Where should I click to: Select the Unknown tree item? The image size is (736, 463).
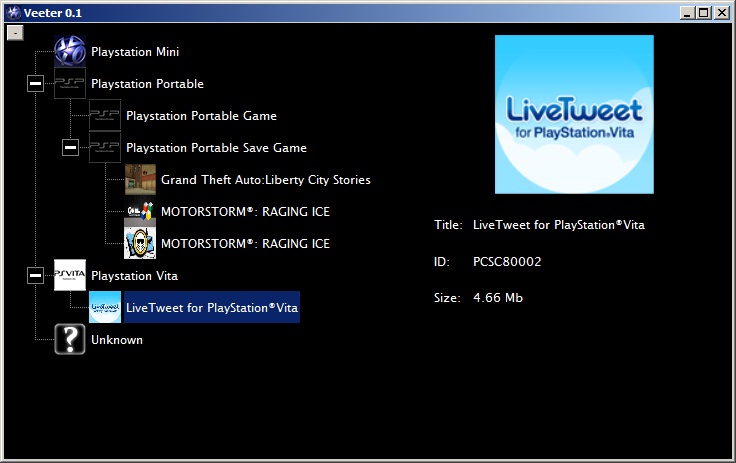[x=117, y=340]
